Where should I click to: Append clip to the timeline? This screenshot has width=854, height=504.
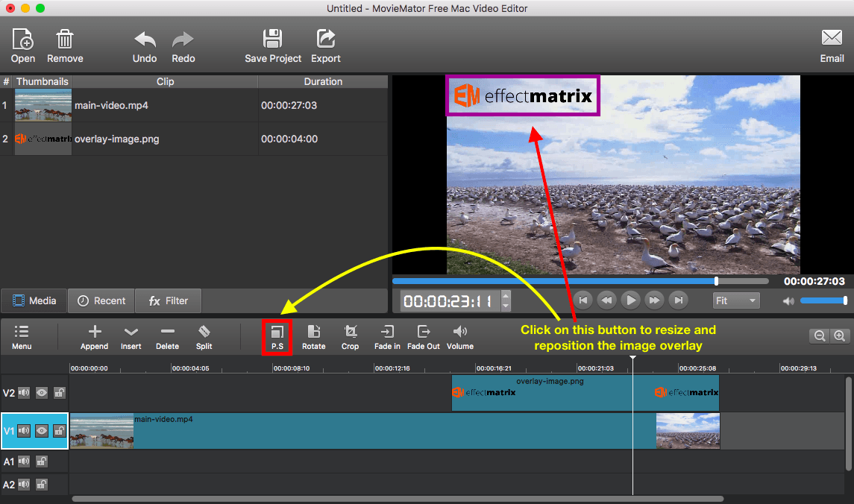[94, 338]
